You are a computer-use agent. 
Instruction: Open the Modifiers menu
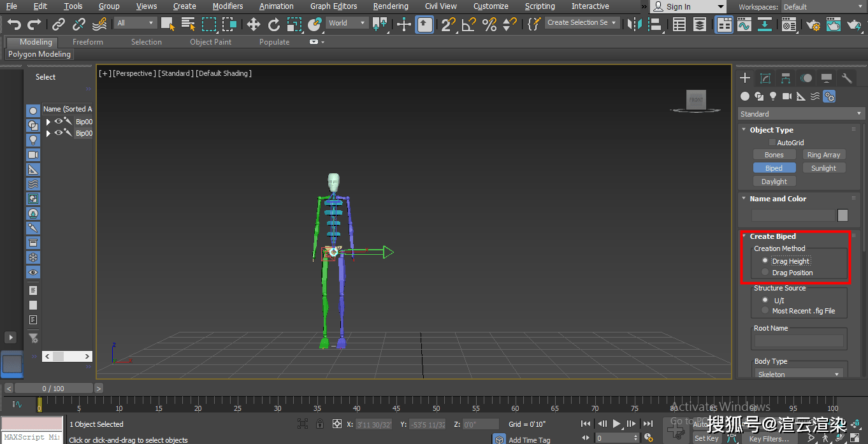pyautogui.click(x=228, y=6)
